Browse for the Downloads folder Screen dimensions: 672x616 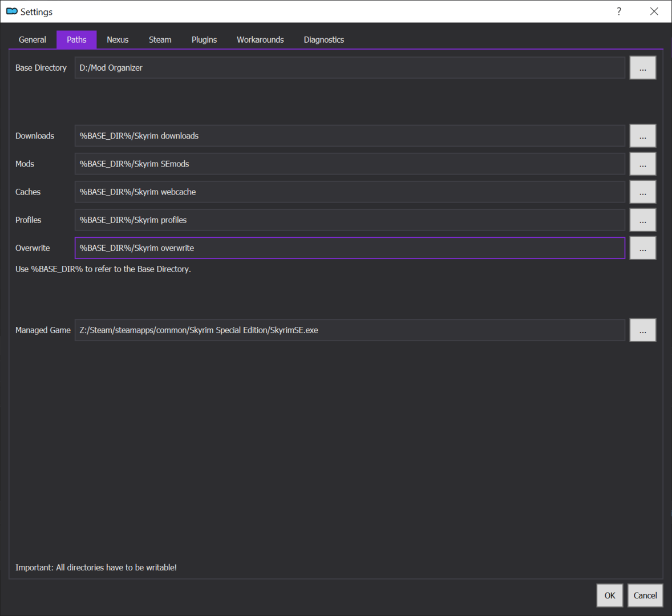[642, 136]
